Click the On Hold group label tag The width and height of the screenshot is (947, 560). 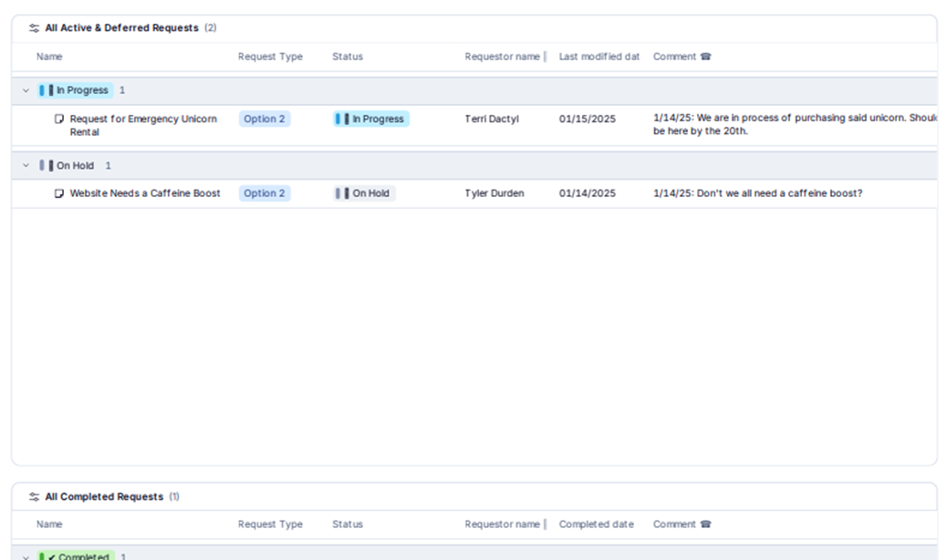pos(68,165)
